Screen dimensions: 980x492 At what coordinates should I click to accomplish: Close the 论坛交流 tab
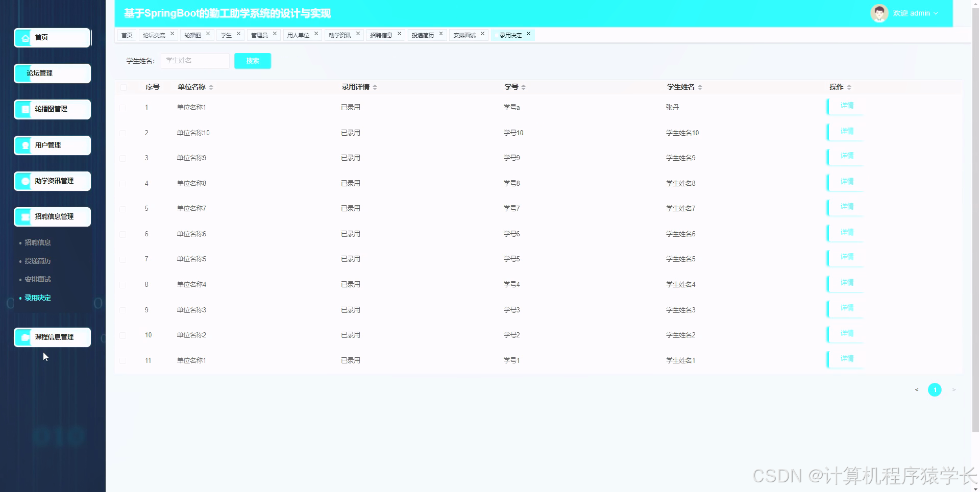pyautogui.click(x=173, y=34)
